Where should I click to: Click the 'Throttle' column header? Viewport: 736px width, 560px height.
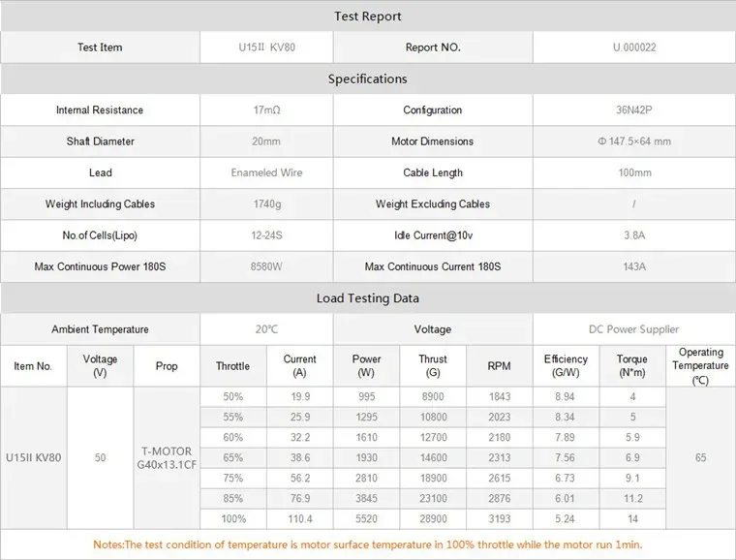(x=232, y=366)
